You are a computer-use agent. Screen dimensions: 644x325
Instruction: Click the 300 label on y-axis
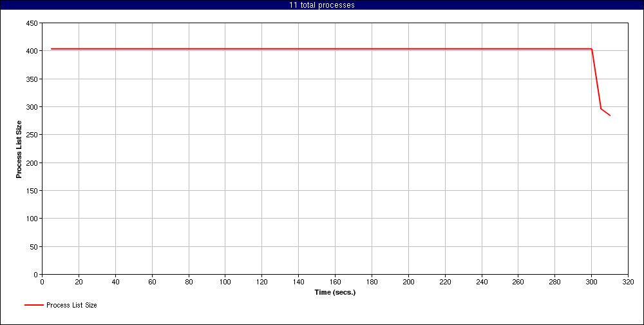(32, 107)
